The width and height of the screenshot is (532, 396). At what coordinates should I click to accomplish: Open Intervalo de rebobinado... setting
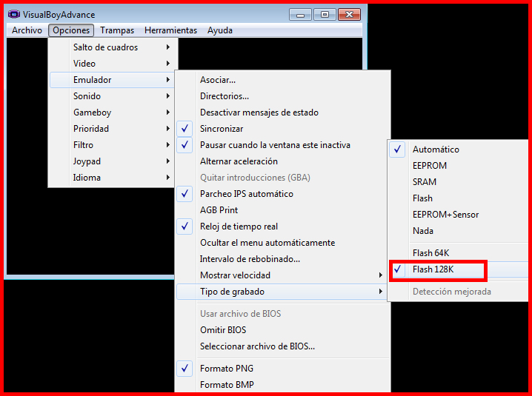[282, 258]
